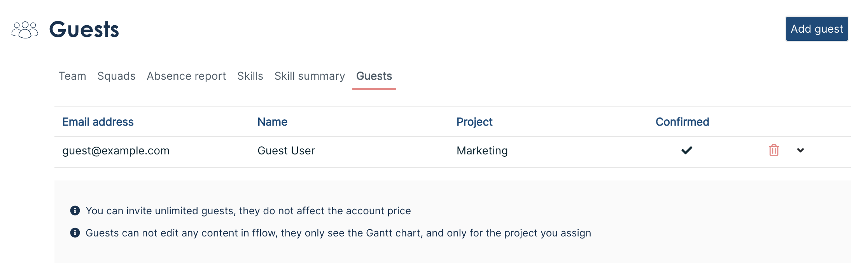This screenshot has width=868, height=280.
Task: Switch to the Squads tab
Action: (x=116, y=76)
